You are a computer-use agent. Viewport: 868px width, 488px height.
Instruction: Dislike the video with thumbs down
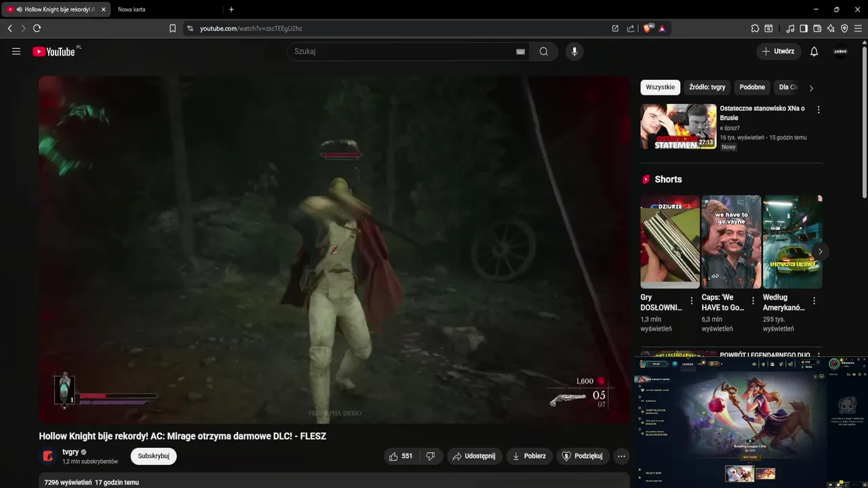[x=431, y=456]
